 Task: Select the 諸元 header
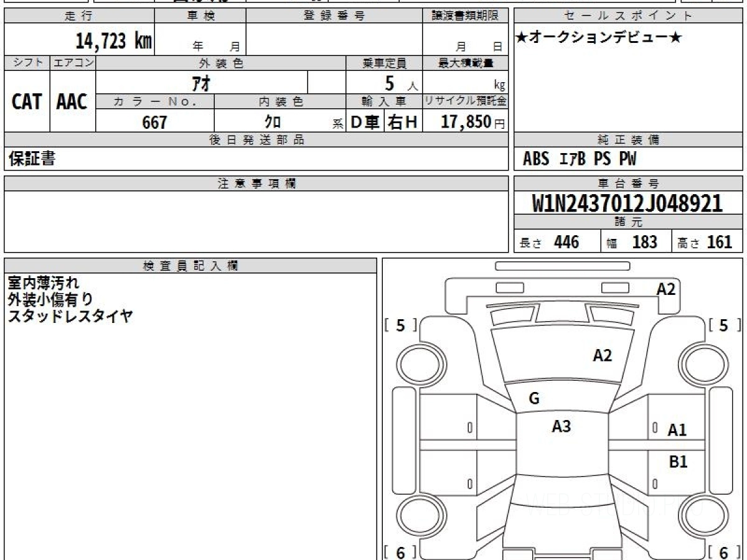click(x=628, y=222)
